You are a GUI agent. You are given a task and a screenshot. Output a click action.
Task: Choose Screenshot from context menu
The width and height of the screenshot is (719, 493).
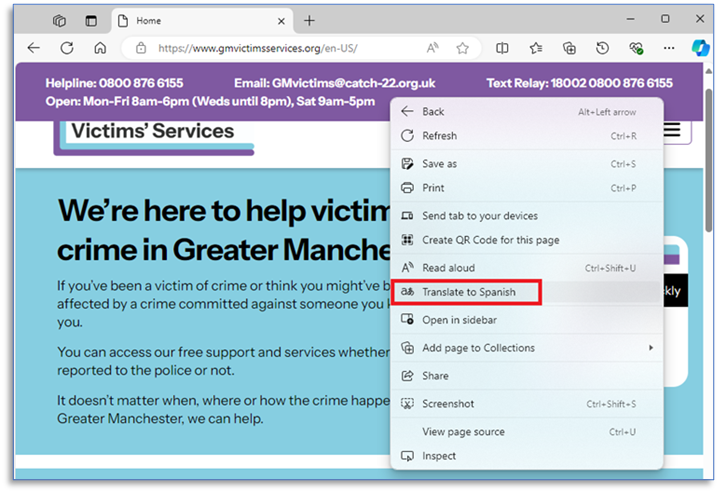click(526, 404)
